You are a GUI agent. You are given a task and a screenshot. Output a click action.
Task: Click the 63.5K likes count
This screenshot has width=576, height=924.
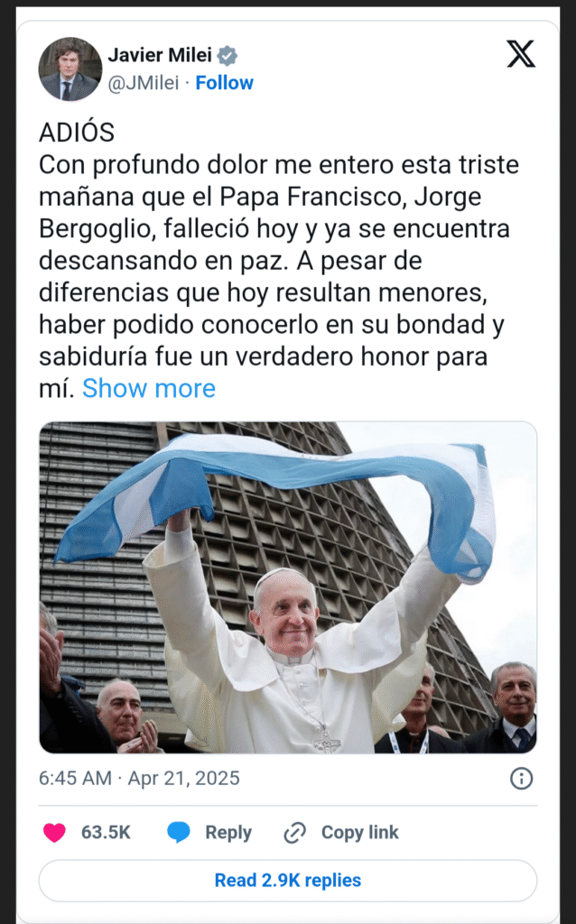click(x=106, y=833)
